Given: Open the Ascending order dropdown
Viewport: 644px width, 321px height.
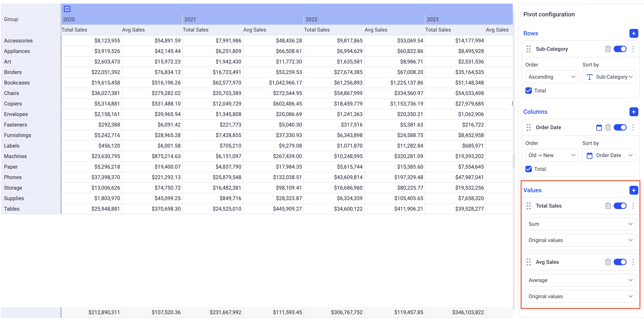Looking at the screenshot, I should [552, 77].
